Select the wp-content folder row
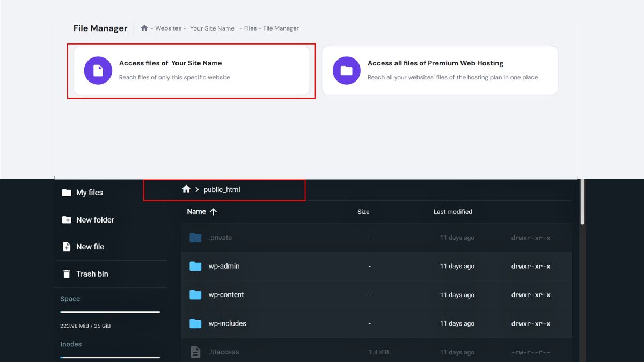This screenshot has height=362, width=644. [x=322, y=294]
